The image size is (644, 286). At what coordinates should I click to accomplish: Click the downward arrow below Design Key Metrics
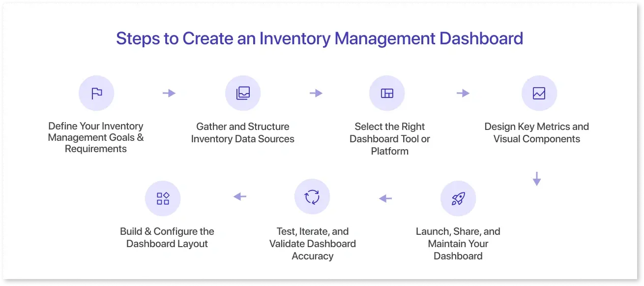pyautogui.click(x=537, y=179)
